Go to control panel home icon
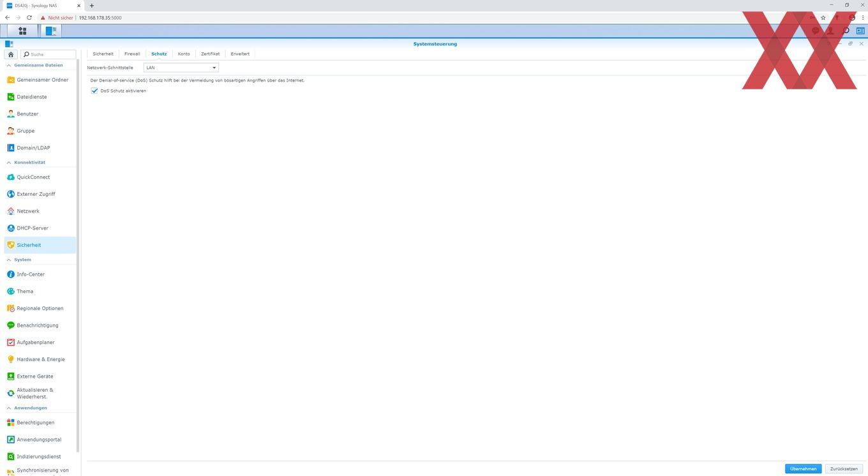The height and width of the screenshot is (476, 868). point(11,54)
